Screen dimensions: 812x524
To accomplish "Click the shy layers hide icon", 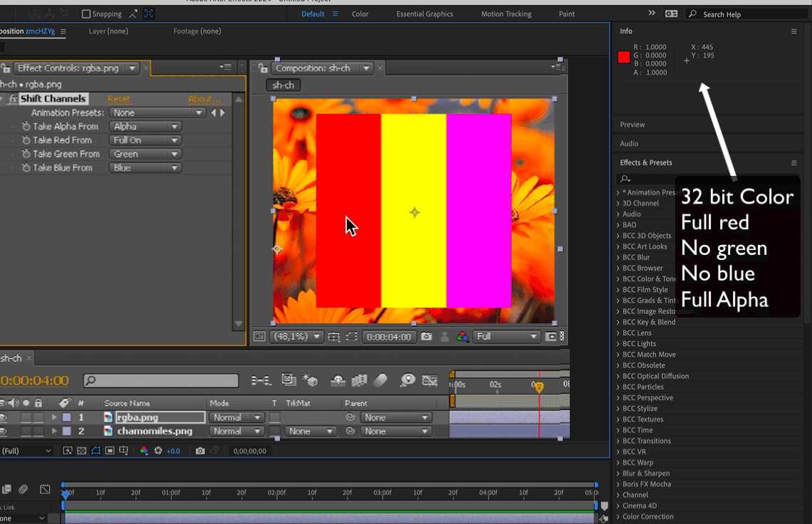I will (x=338, y=381).
